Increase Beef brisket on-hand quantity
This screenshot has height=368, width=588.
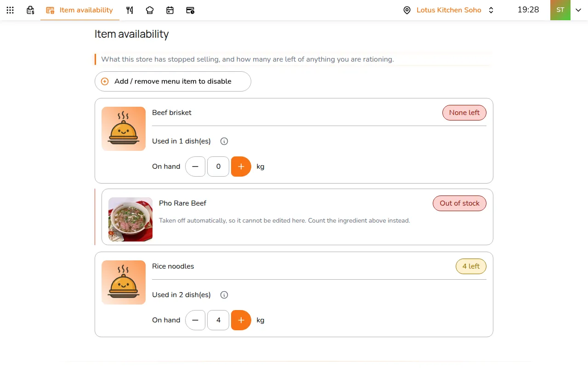tap(241, 167)
